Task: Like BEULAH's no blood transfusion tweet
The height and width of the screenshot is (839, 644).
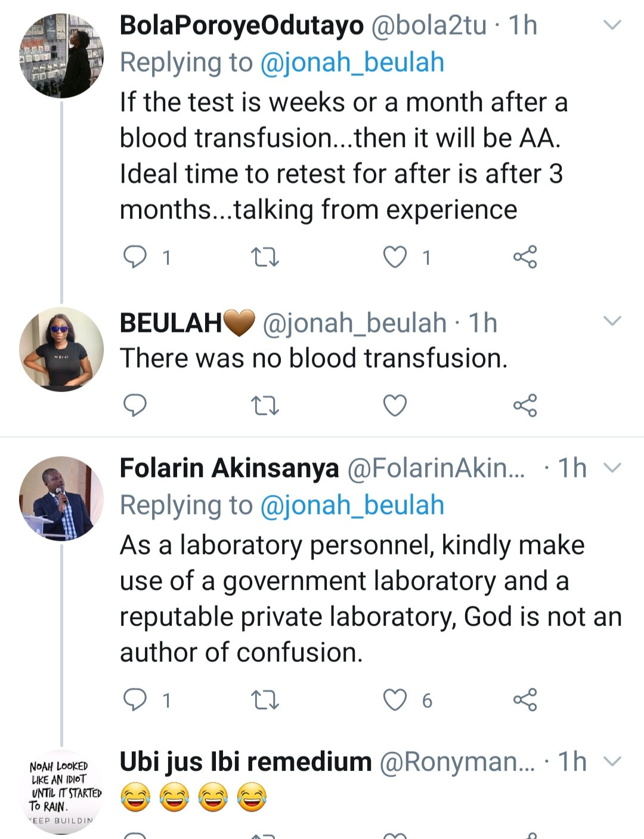Action: click(x=395, y=405)
